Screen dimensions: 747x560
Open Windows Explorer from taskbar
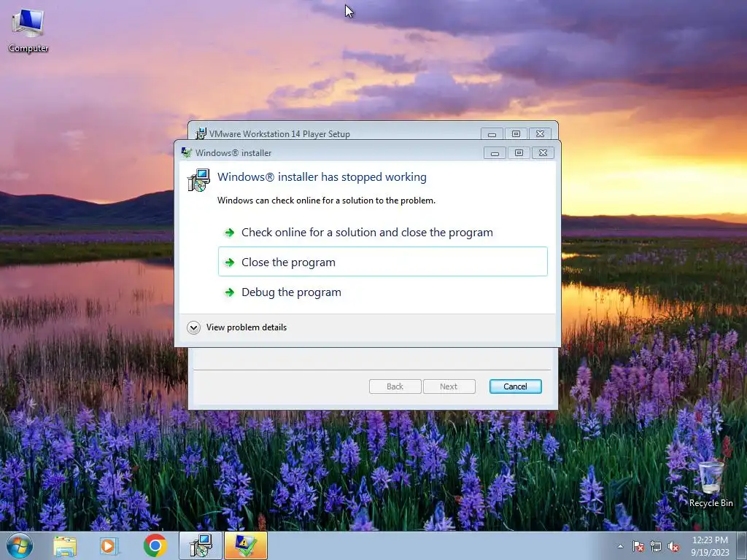tap(65, 545)
